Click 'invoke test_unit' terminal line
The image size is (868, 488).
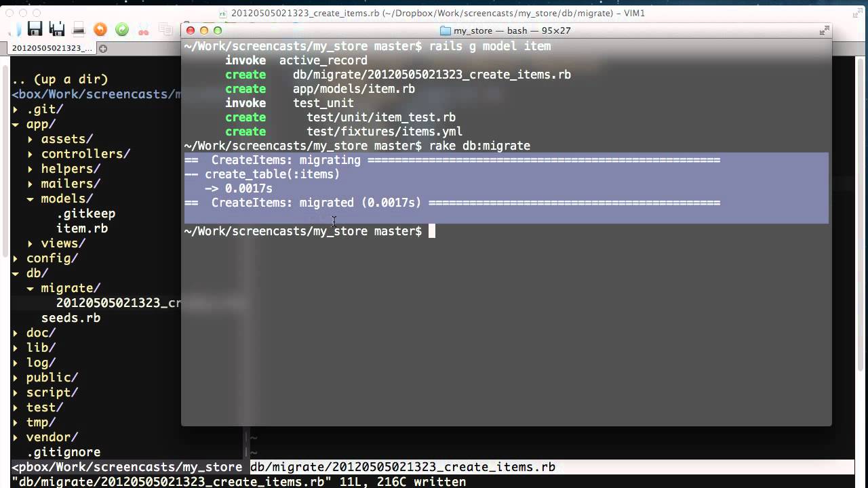(x=290, y=103)
